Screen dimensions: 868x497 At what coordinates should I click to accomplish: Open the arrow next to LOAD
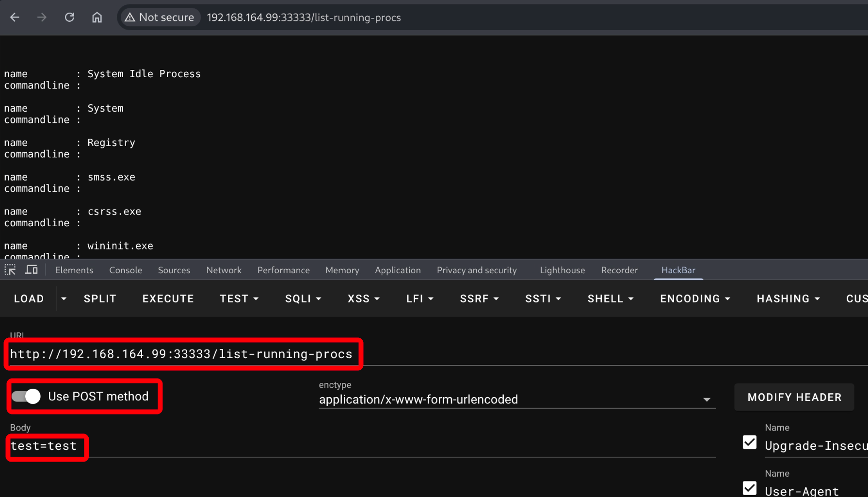click(64, 299)
